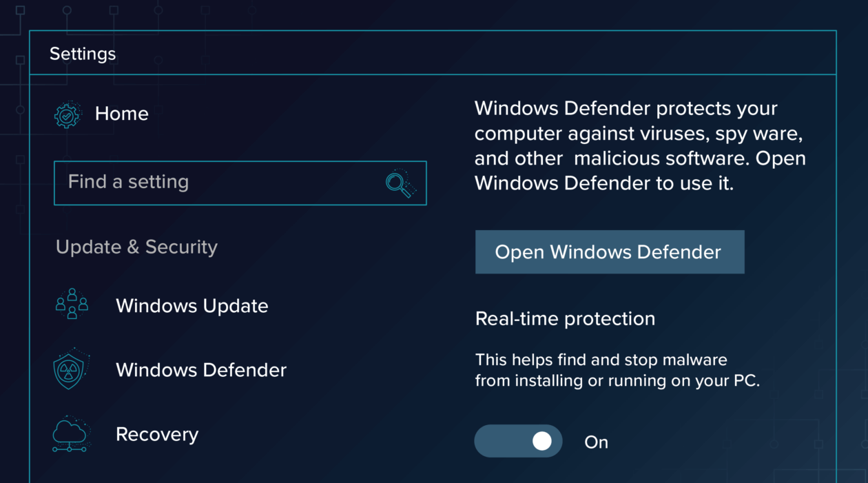868x483 pixels.
Task: Click the Recovery cloud icon
Action: pos(70,434)
